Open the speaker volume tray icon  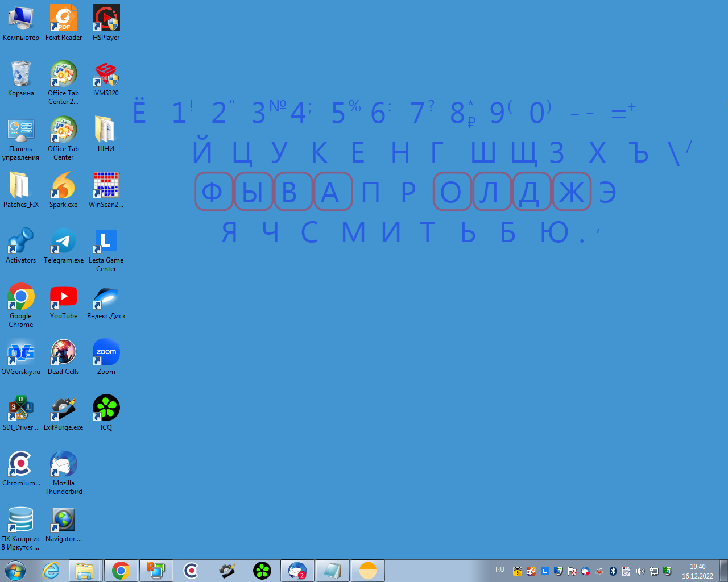click(640, 571)
